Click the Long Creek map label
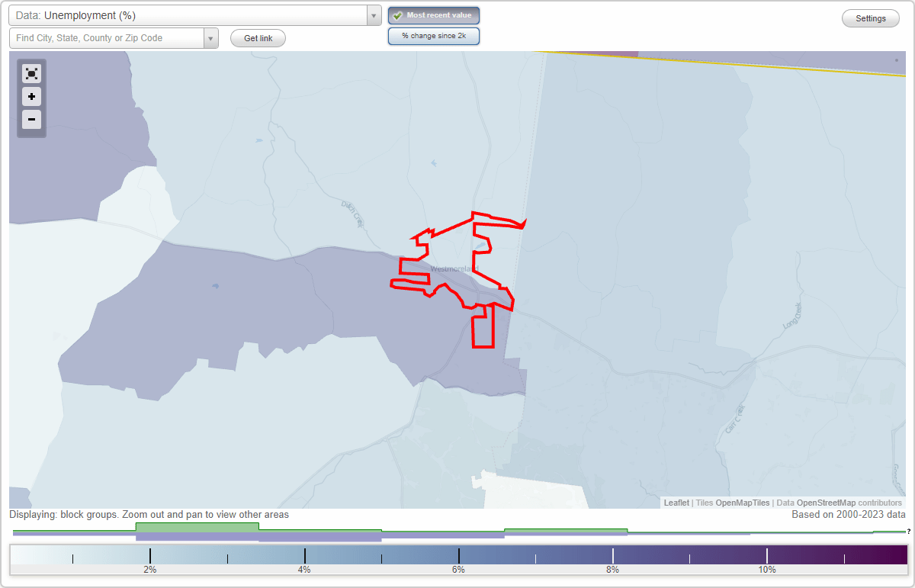The height and width of the screenshot is (588, 915). (793, 316)
